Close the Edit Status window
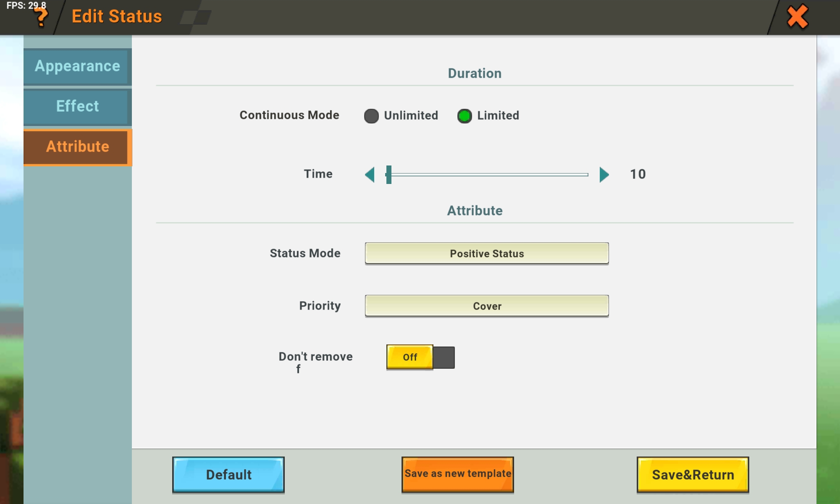 pos(797,17)
